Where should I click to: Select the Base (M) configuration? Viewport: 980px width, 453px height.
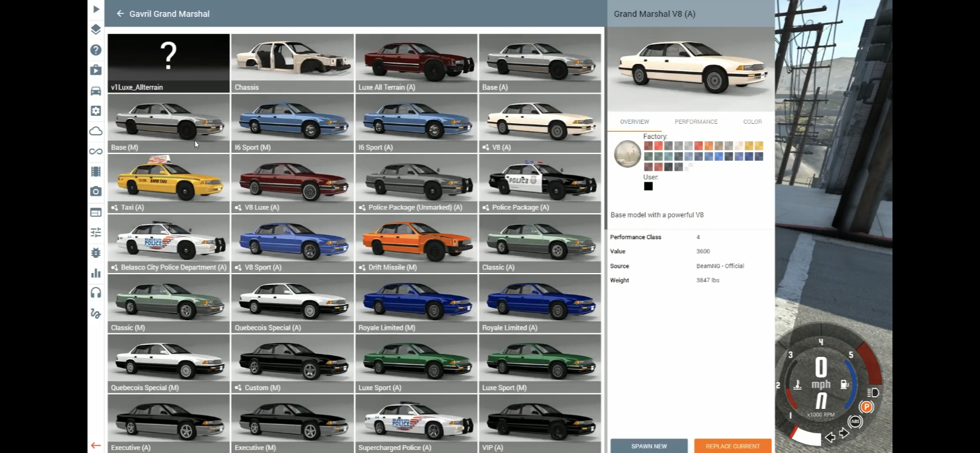pyautogui.click(x=168, y=123)
